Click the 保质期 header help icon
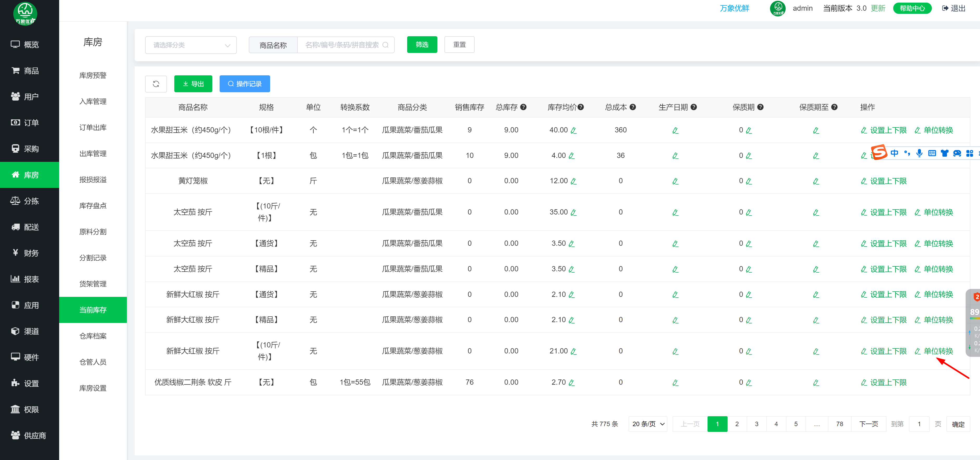The width and height of the screenshot is (980, 460). (760, 107)
